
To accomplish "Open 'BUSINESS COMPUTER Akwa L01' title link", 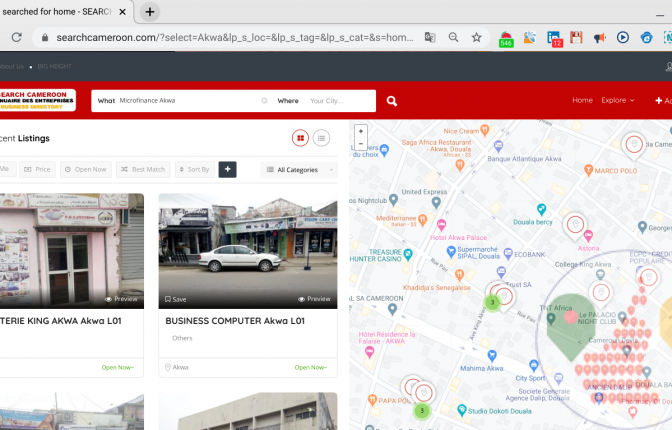I will click(x=235, y=321).
